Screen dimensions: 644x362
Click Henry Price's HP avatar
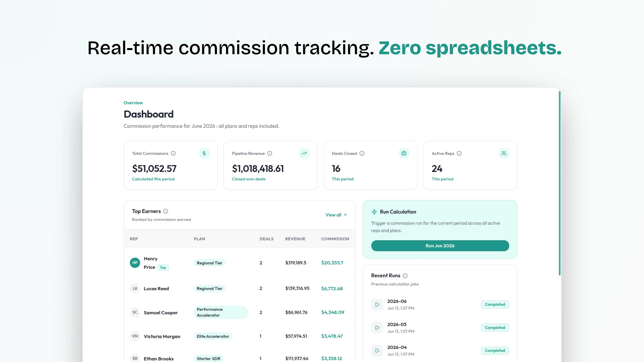(135, 263)
